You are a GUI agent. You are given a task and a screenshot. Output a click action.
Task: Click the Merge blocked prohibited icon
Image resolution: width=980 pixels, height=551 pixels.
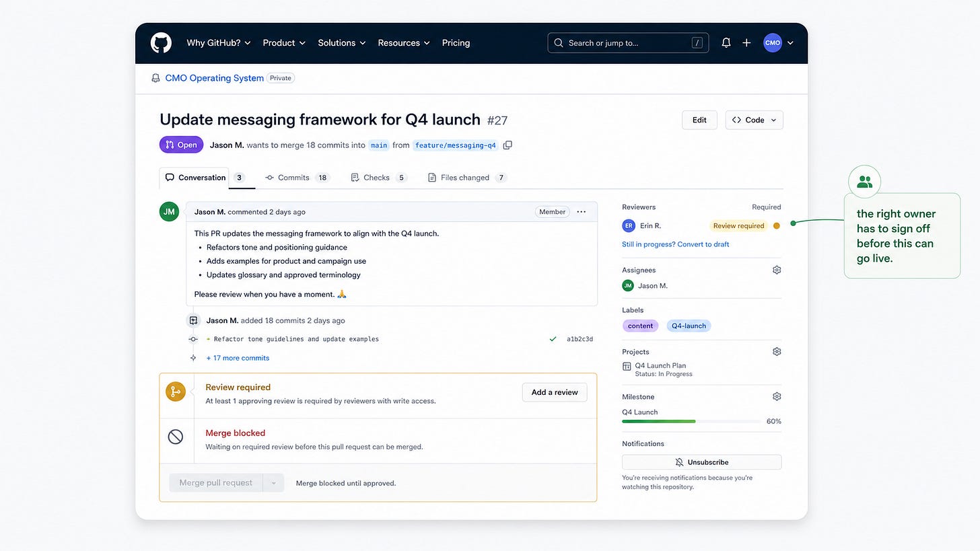click(176, 437)
